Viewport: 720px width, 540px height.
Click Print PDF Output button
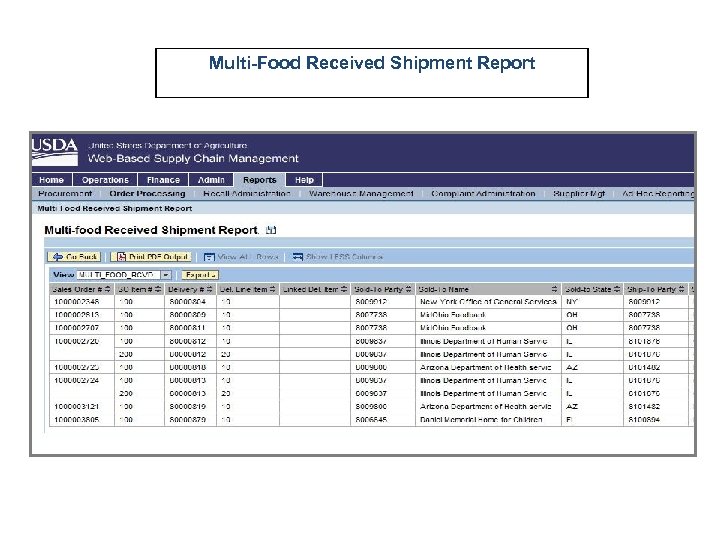click(152, 257)
